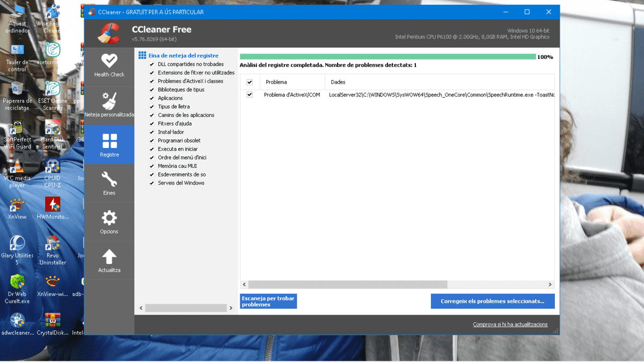Open the Opcions gear section
Image resolution: width=644 pixels, height=362 pixels.
109,221
